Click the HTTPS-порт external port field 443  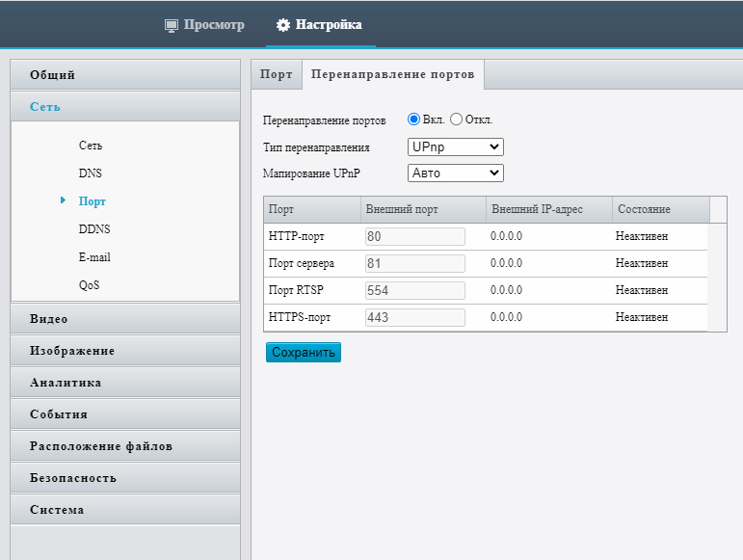[x=415, y=317]
